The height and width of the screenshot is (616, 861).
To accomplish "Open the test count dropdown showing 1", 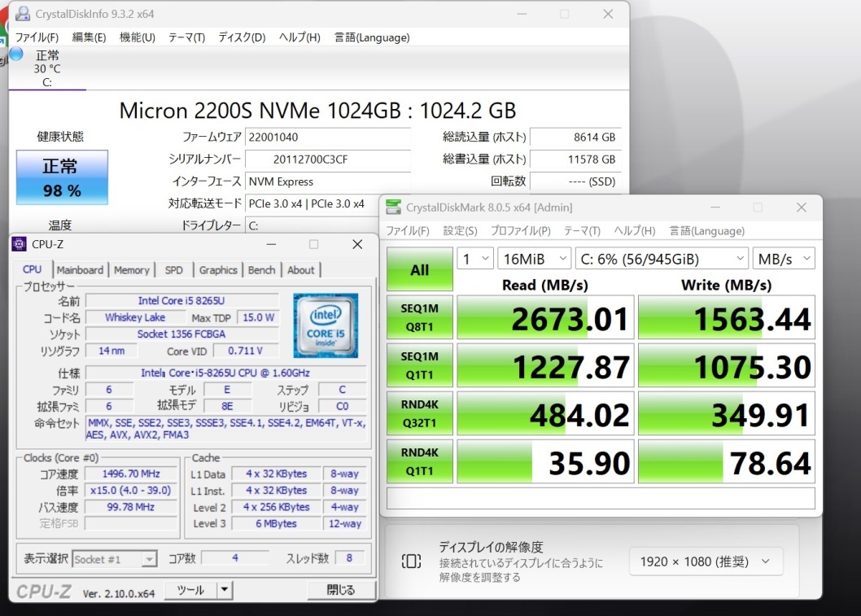I will (475, 259).
